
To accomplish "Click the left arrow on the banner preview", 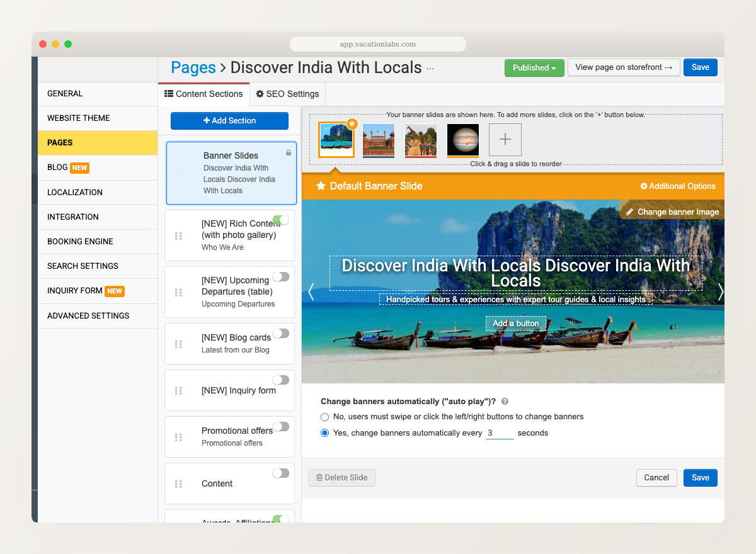I will tap(311, 291).
